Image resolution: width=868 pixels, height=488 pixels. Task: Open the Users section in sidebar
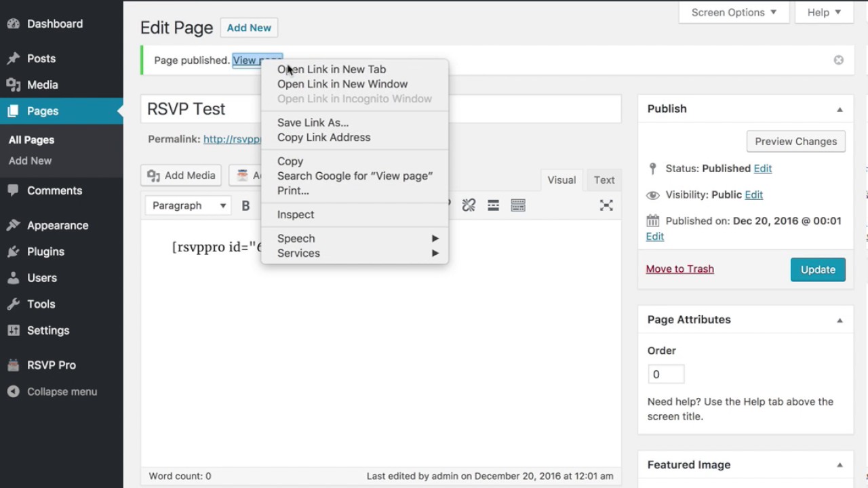pyautogui.click(x=42, y=278)
